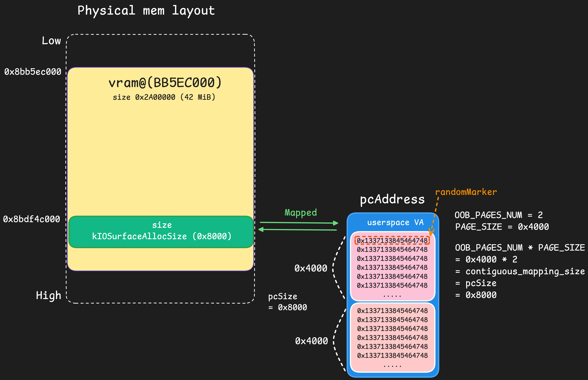Select "pcSize" label left of blue box

283,297
